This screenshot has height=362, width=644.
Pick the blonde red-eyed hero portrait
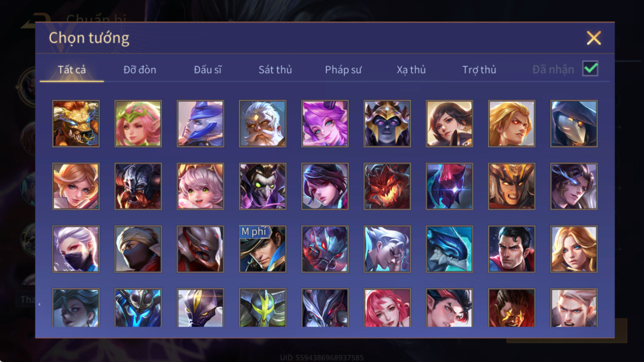point(512,124)
